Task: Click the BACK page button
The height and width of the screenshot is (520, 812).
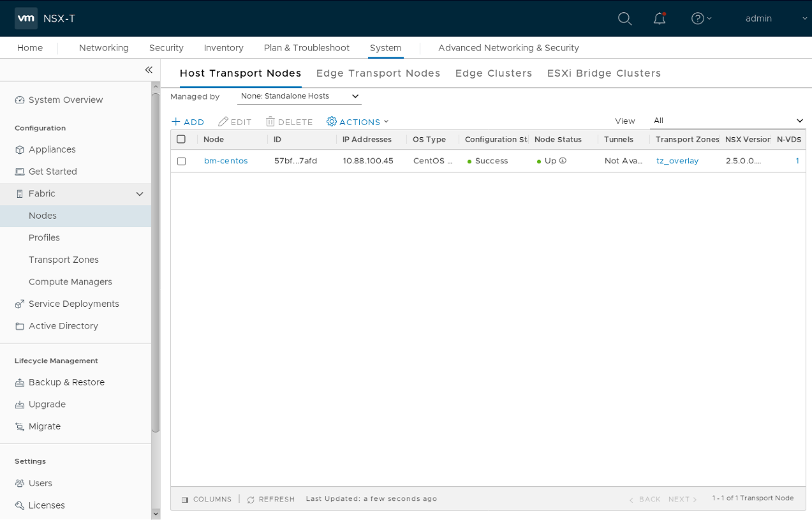Action: [646, 500]
